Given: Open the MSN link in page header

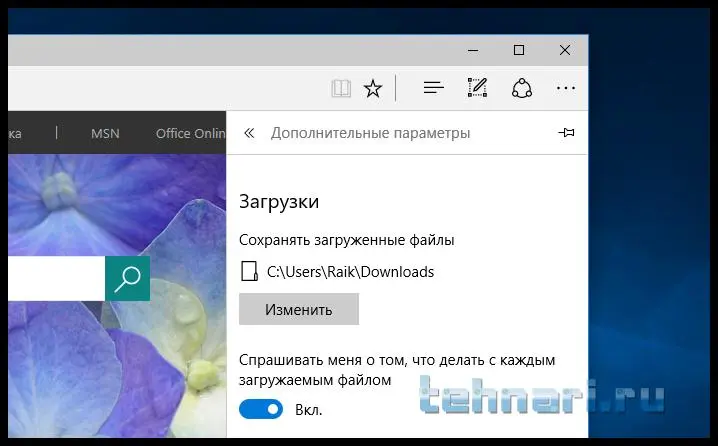Looking at the screenshot, I should click(105, 134).
